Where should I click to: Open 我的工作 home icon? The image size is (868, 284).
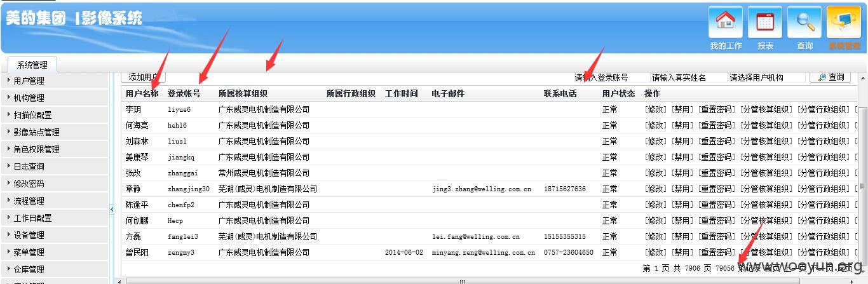pos(726,23)
